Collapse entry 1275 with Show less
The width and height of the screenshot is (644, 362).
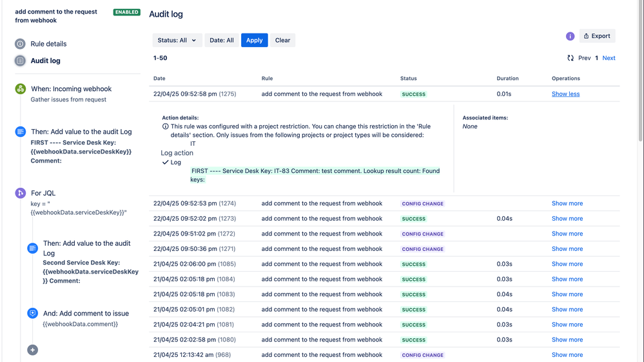(565, 94)
